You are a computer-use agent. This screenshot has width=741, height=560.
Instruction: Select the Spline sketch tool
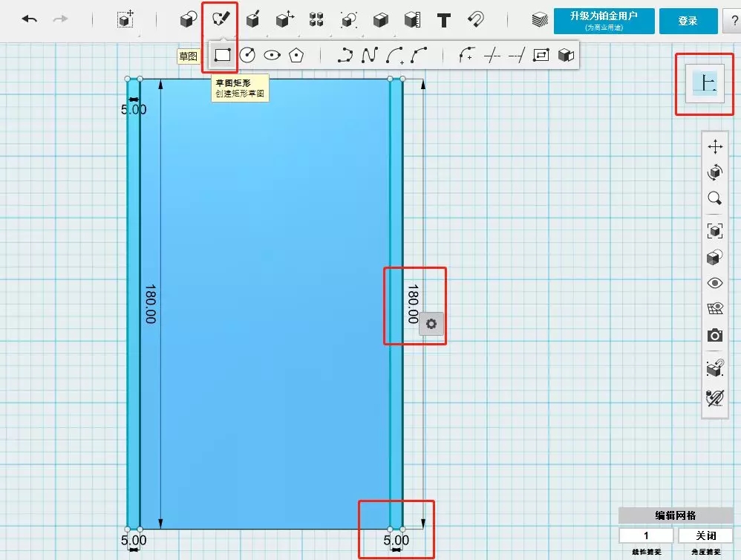[x=369, y=55]
